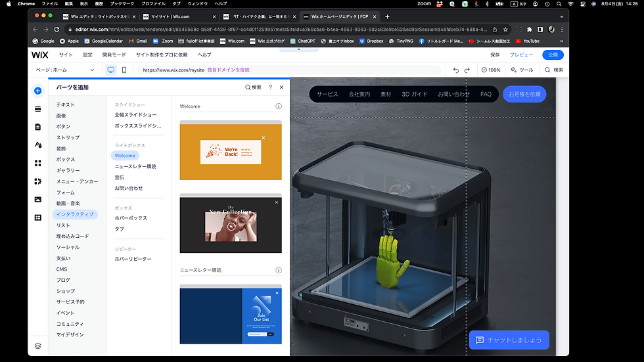Viewport: 644px width, 362px height.
Task: Click the FAQ item in site navigation
Action: (x=486, y=94)
